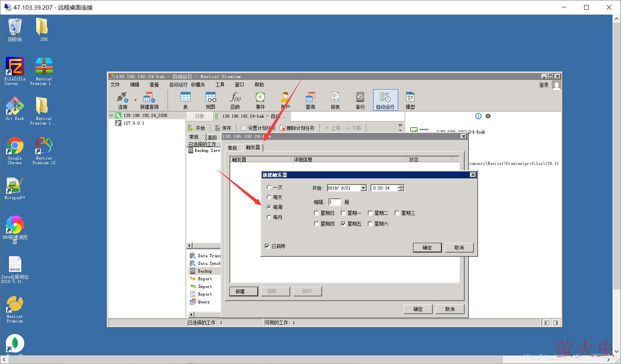The image size is (621, 364).
Task: Click the 新建... button below trigger list
Action: coord(244,291)
